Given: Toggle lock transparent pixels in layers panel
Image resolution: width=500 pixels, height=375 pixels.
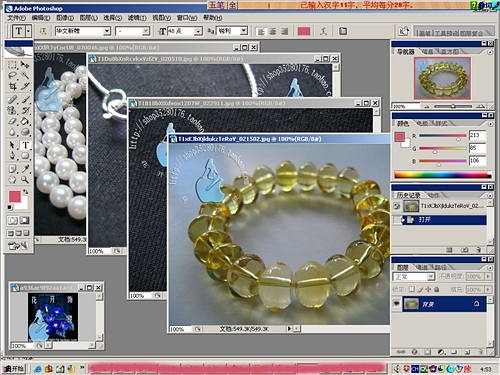Looking at the screenshot, I should 412,289.
